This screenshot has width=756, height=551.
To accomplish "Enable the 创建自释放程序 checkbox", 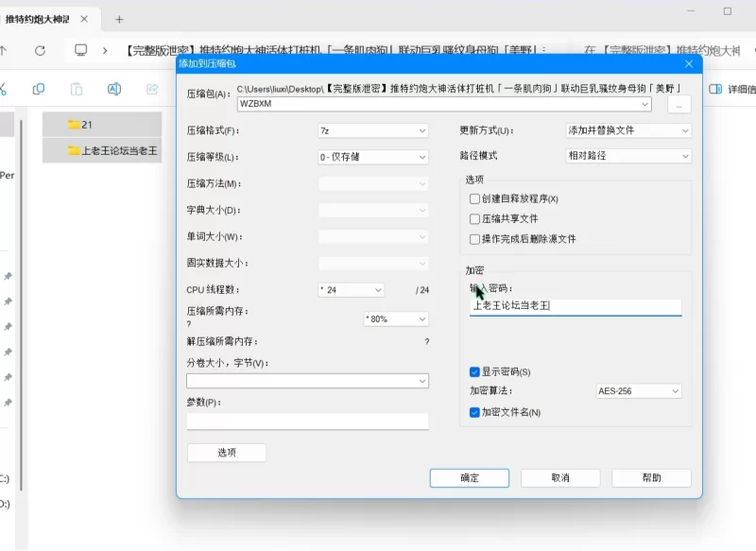I will (474, 198).
